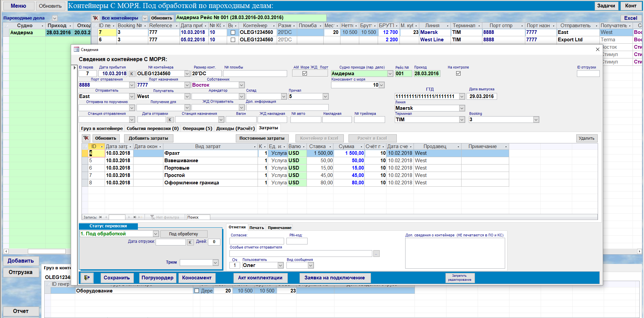Screen dimensions: 644x318
Task: Click the Согласие input field
Action: [x=257, y=241]
